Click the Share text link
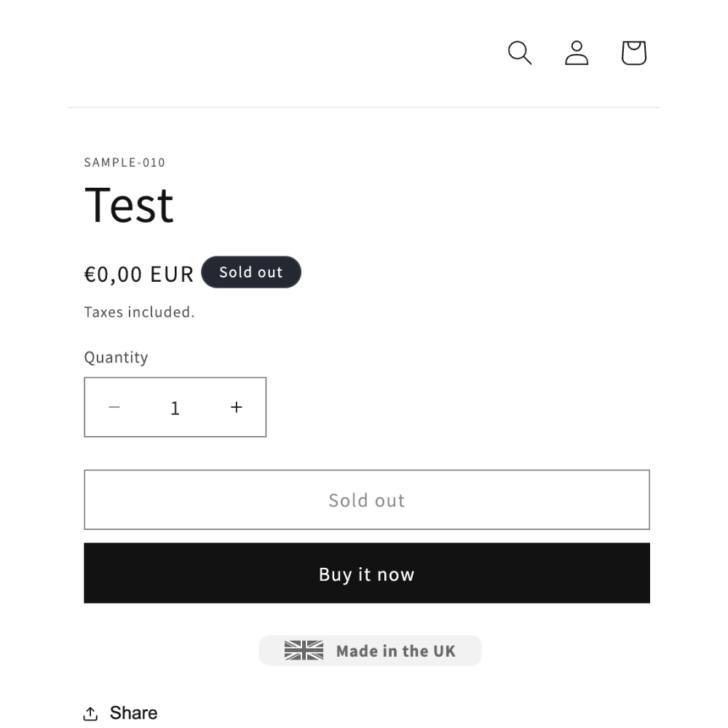 pyautogui.click(x=133, y=713)
